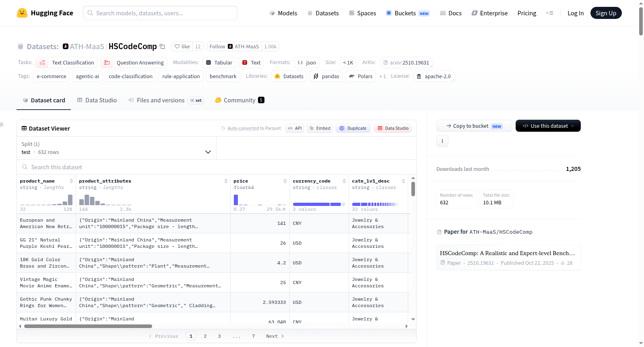Select the Polars library tag
Screen dimensions: 644x347
click(x=361, y=76)
